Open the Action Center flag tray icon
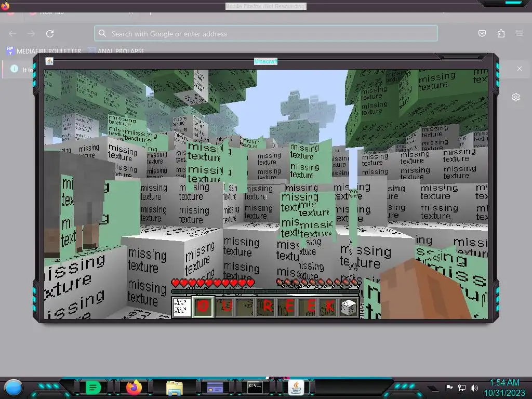 449,388
